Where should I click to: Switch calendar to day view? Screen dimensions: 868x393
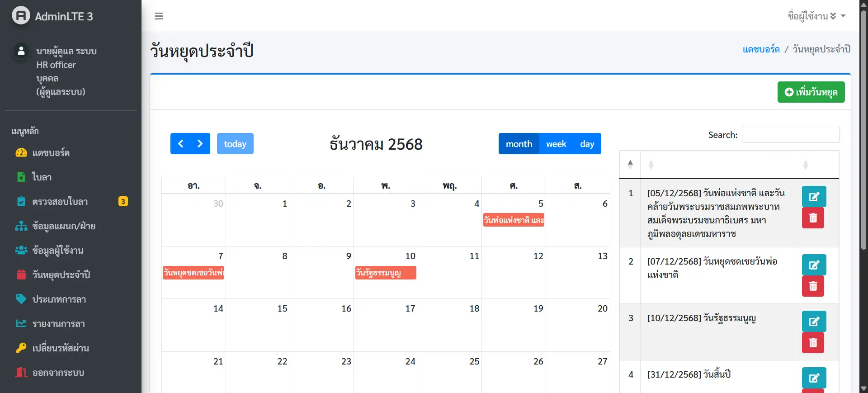(x=587, y=144)
